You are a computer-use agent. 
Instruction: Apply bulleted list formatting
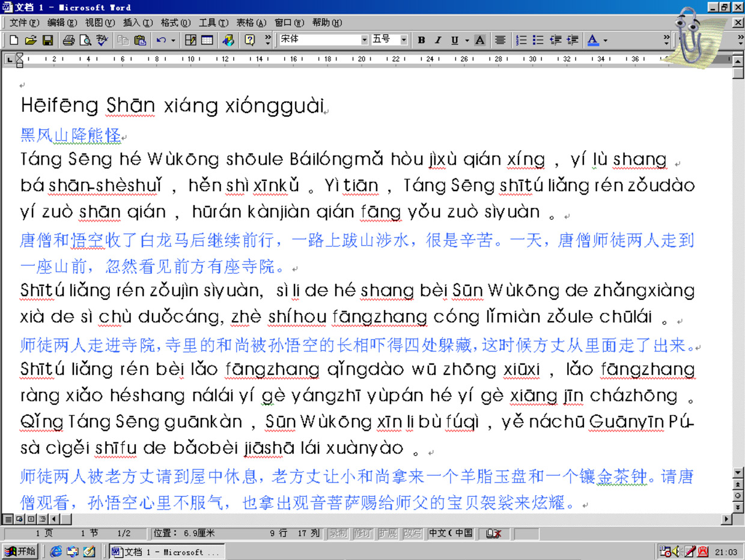538,40
